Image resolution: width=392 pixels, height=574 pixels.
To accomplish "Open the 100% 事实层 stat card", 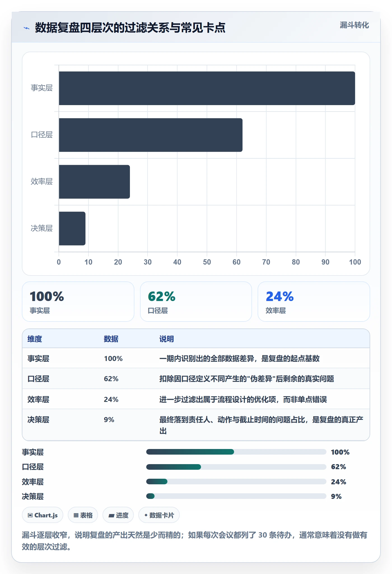I will coord(78,302).
